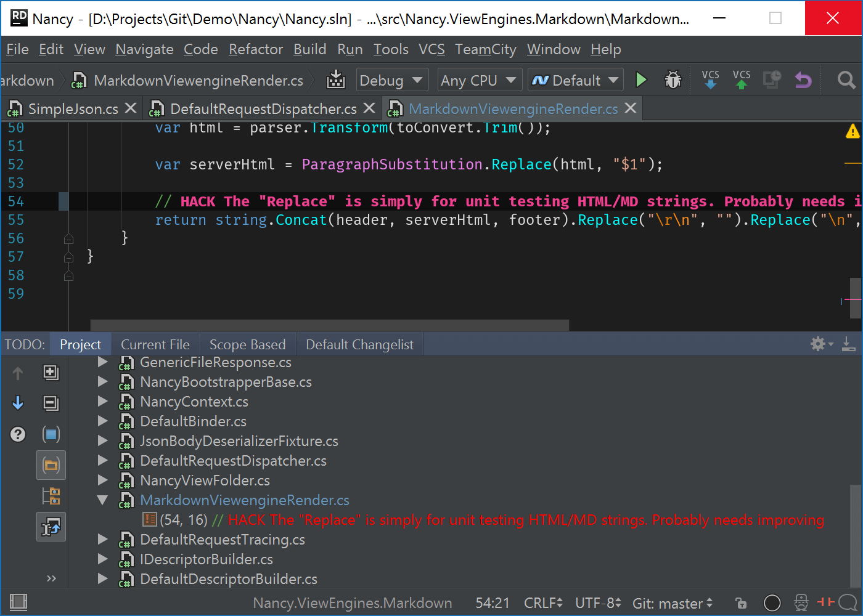Click the background tasks circle icon
Viewport: 863px width, 616px height.
(x=772, y=603)
